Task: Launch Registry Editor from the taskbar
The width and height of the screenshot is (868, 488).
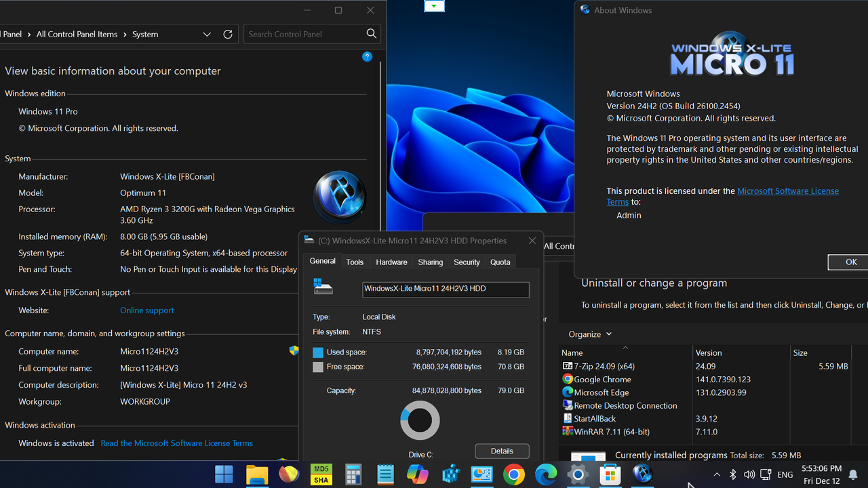Action: point(450,474)
